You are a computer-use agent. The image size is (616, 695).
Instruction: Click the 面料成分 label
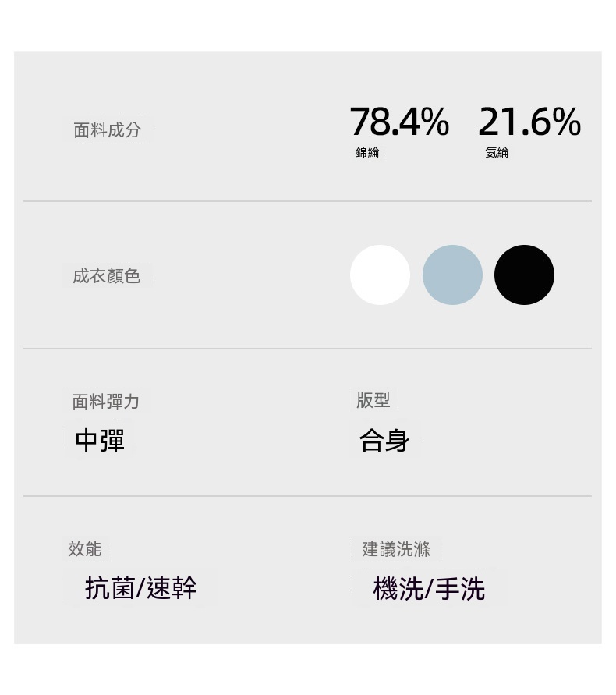108,130
